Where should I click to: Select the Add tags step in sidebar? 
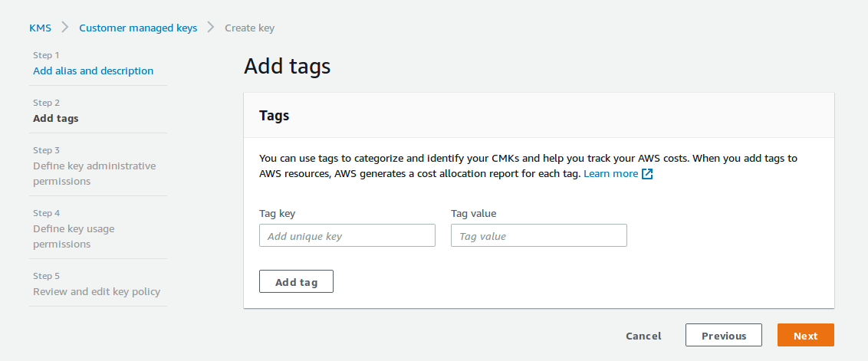(x=55, y=118)
